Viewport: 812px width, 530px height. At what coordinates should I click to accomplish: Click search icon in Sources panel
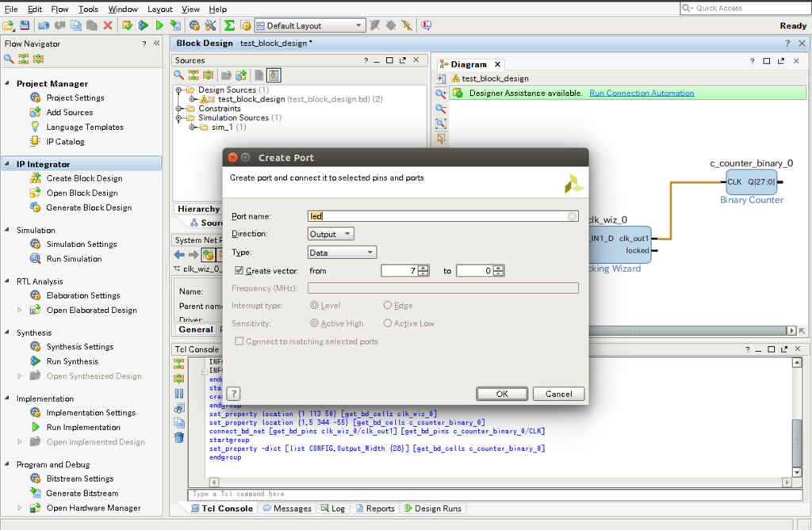pos(178,75)
